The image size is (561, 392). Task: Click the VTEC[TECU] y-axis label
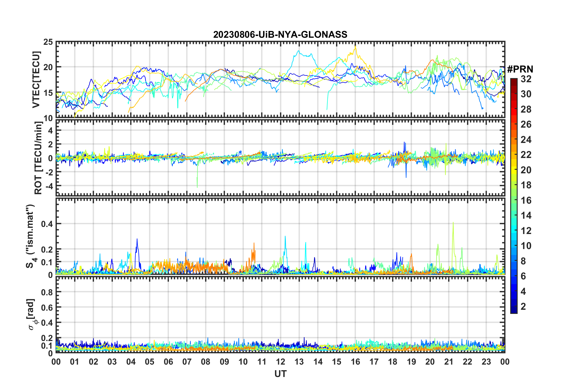tap(36, 80)
